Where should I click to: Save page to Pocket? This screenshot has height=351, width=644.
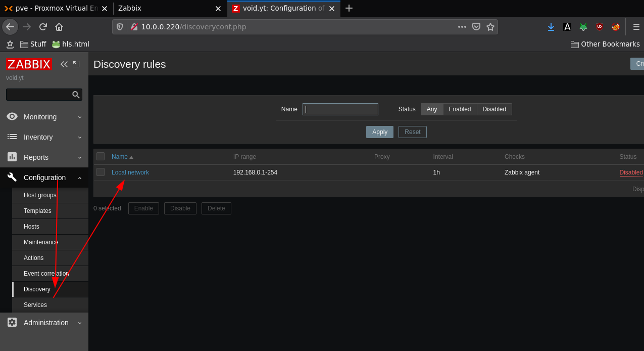point(476,27)
